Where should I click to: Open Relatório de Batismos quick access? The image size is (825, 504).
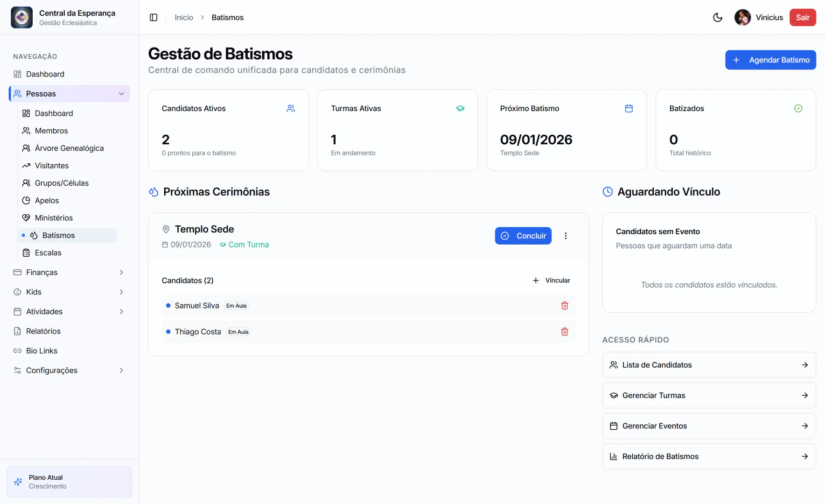point(708,456)
